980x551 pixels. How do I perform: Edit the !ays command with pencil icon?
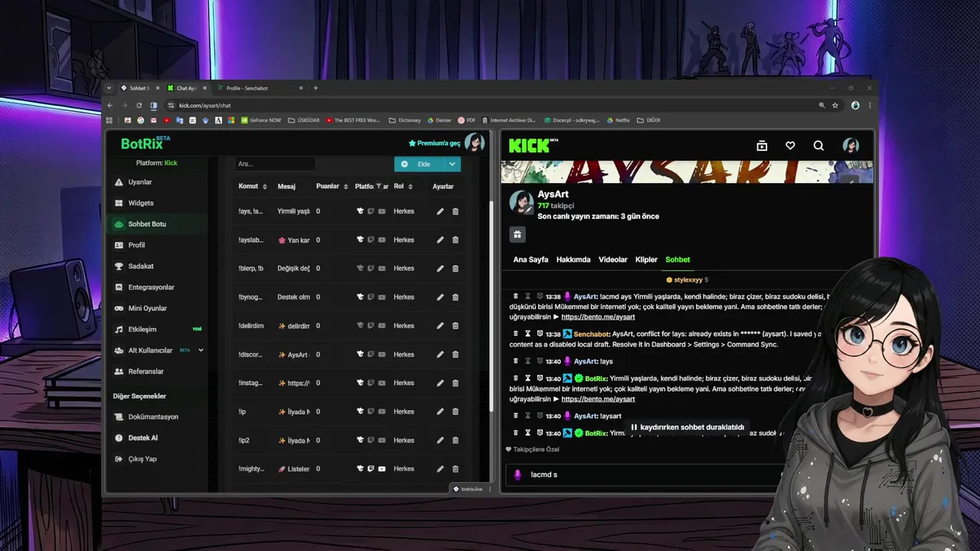click(x=440, y=211)
